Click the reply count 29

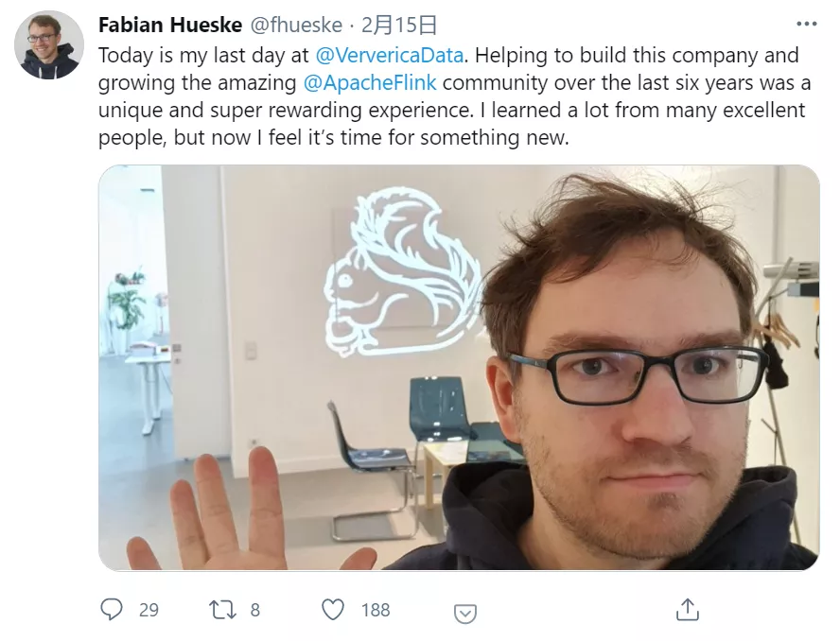pyautogui.click(x=149, y=610)
